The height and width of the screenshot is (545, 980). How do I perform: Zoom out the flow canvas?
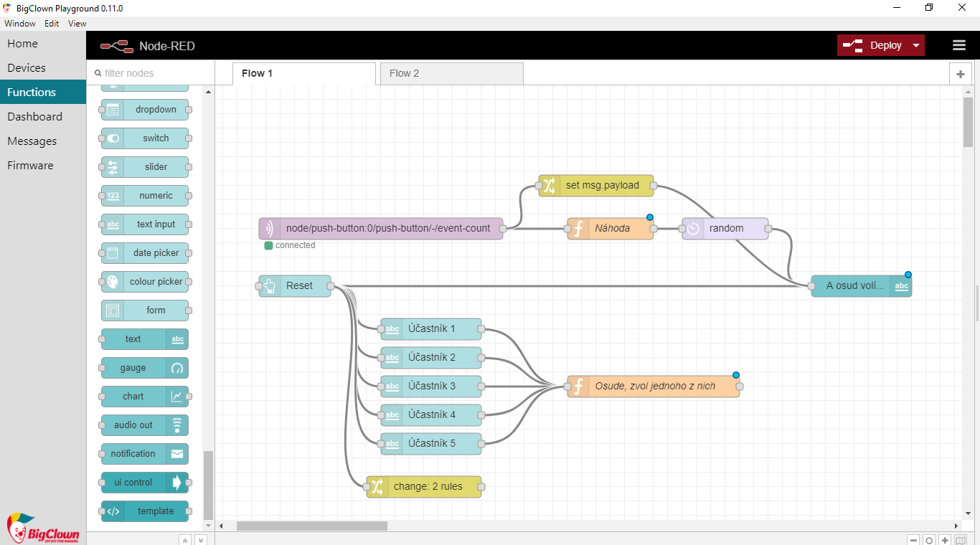pyautogui.click(x=913, y=541)
